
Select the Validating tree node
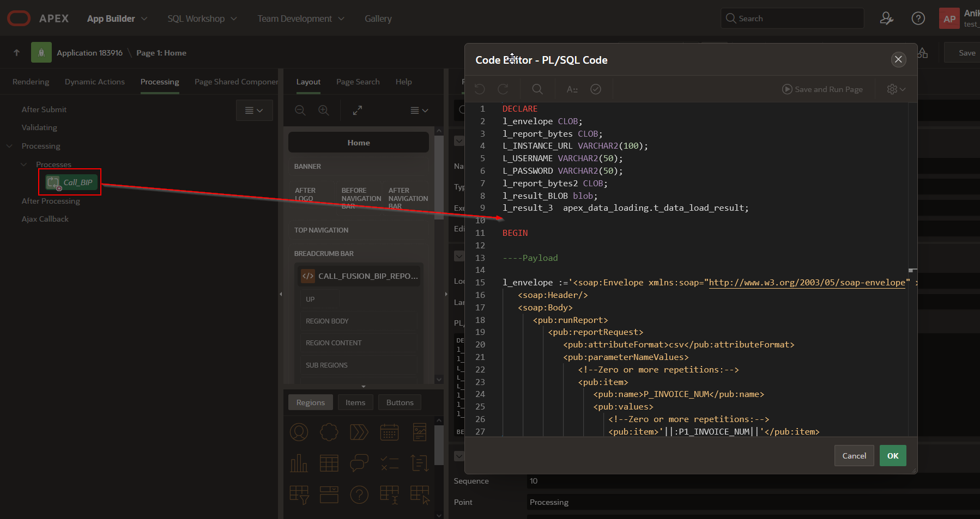click(39, 127)
